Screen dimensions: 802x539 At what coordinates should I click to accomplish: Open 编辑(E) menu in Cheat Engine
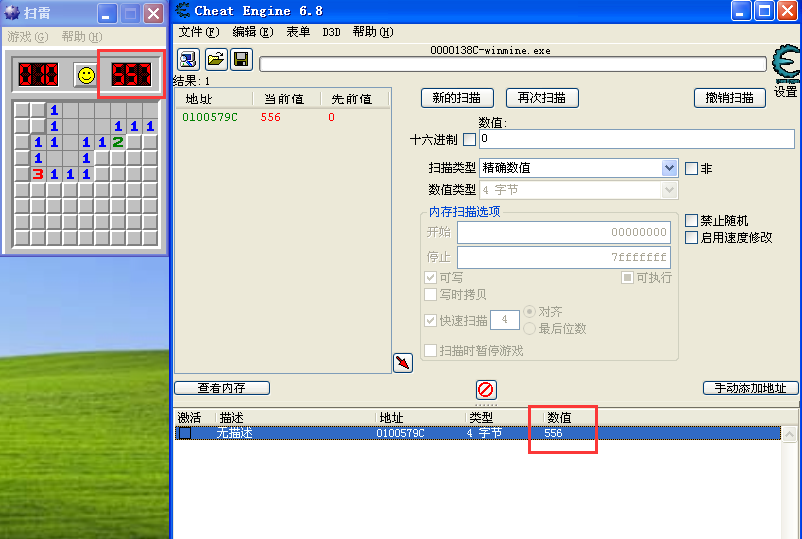tap(253, 32)
